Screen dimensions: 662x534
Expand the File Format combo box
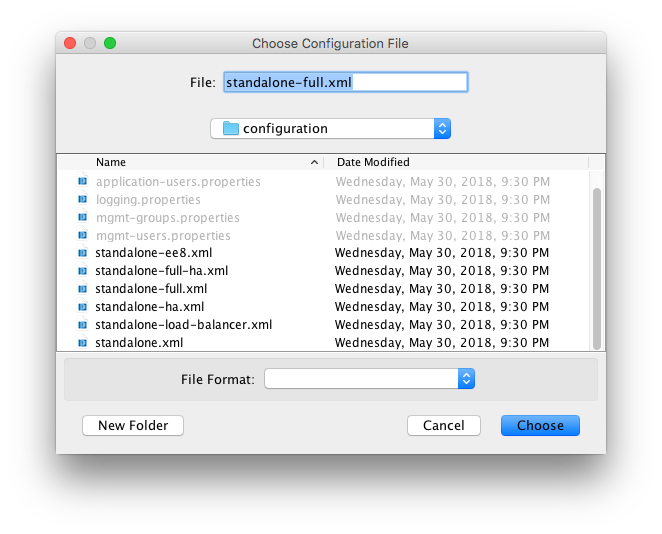[465, 379]
